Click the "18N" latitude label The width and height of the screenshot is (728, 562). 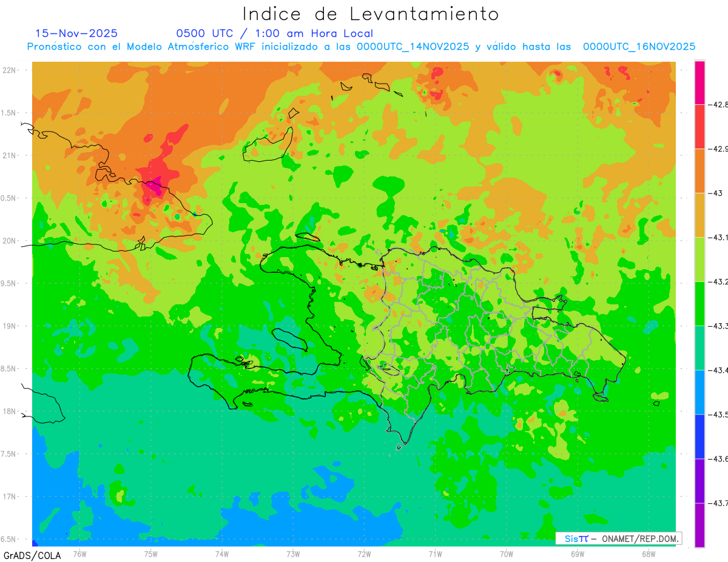point(10,412)
